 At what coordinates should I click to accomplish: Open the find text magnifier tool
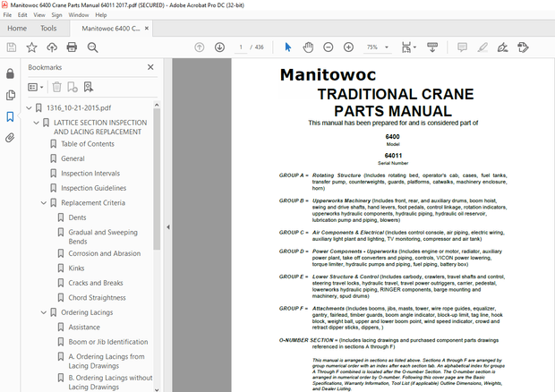coord(92,47)
